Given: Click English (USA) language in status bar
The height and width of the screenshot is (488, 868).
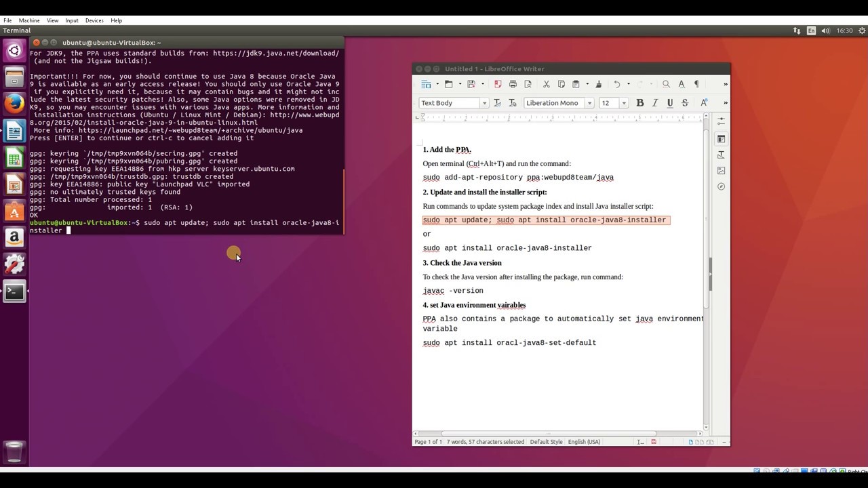Looking at the screenshot, I should click(584, 442).
